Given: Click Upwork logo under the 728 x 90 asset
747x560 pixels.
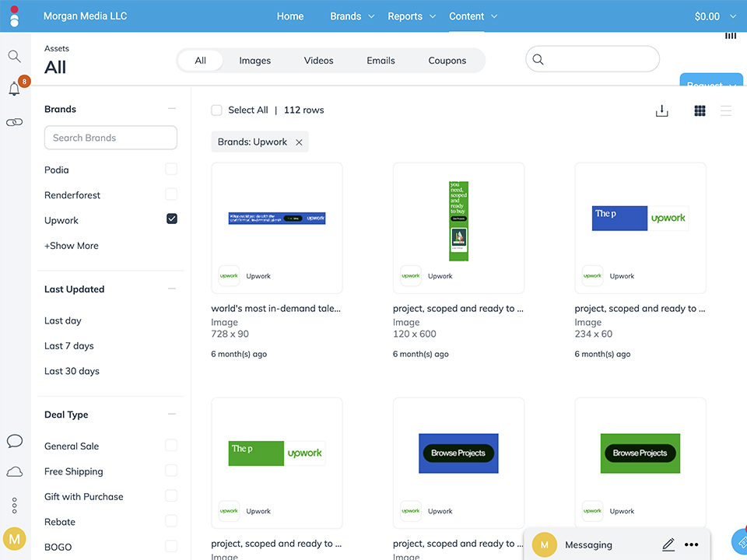Looking at the screenshot, I should (x=229, y=275).
